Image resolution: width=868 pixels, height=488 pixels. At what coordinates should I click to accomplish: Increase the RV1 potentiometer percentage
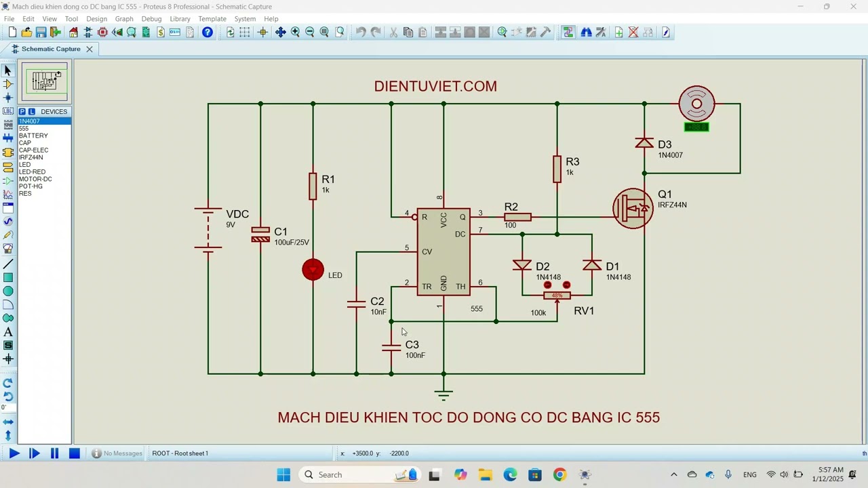tap(567, 285)
